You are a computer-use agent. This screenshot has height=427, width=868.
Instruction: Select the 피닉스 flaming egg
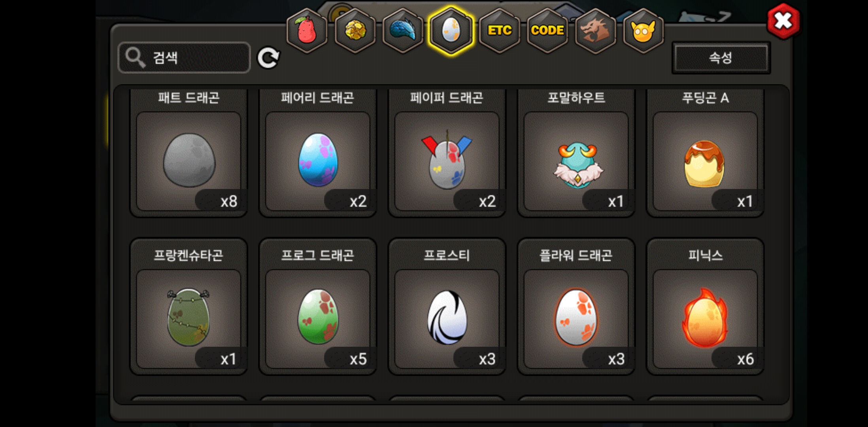[705, 307]
